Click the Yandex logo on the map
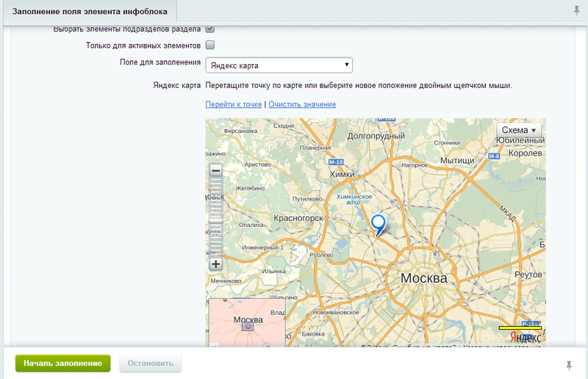The image size is (588, 379). [526, 337]
